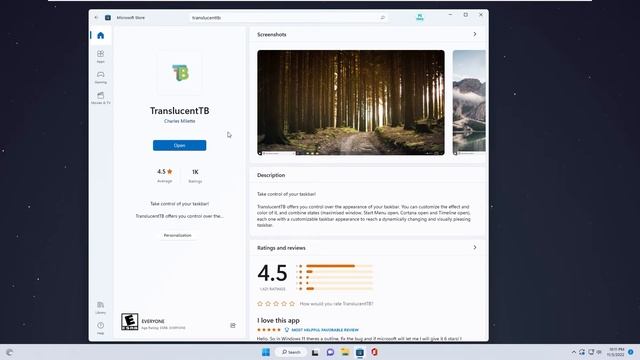The width and height of the screenshot is (640, 360).
Task: Click the five-star rating distribution bar
Action: [x=339, y=266]
